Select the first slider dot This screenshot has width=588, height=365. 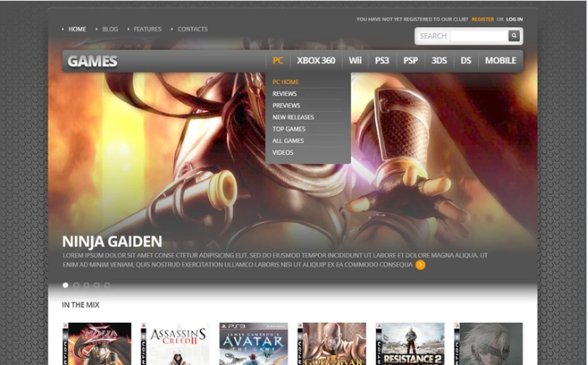click(x=66, y=285)
